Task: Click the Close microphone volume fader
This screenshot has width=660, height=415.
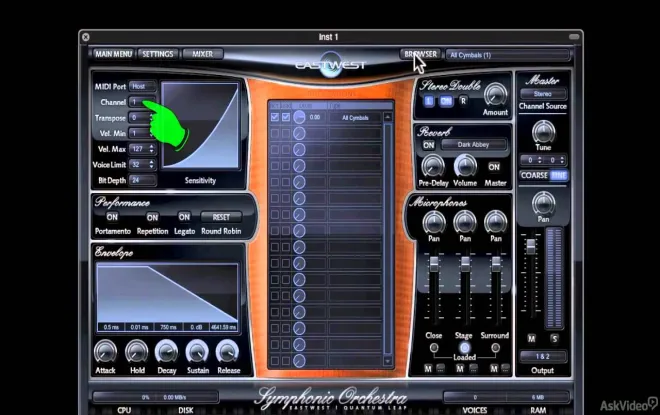Action: click(x=434, y=264)
